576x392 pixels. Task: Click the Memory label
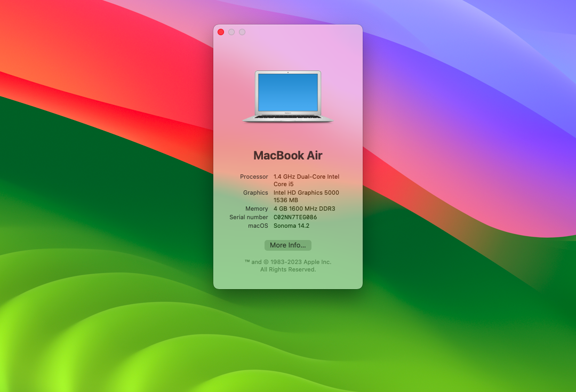[257, 209]
